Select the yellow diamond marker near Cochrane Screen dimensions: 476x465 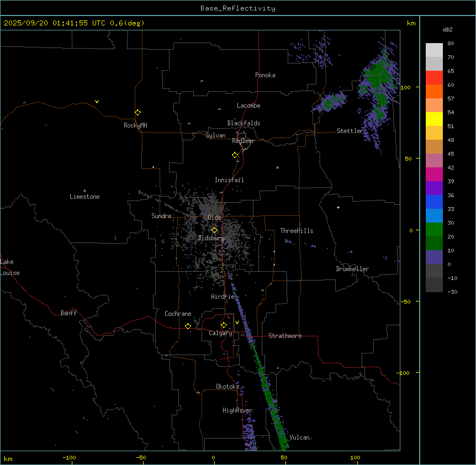pos(188,326)
